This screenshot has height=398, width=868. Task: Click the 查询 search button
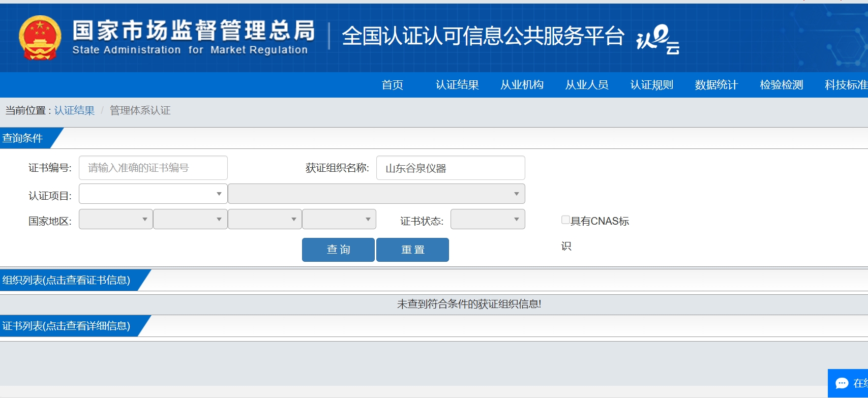pos(338,250)
